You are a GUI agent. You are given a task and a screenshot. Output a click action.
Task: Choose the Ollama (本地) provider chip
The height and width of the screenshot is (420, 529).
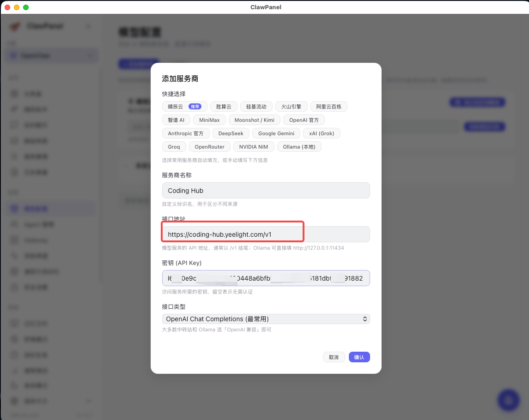(299, 147)
